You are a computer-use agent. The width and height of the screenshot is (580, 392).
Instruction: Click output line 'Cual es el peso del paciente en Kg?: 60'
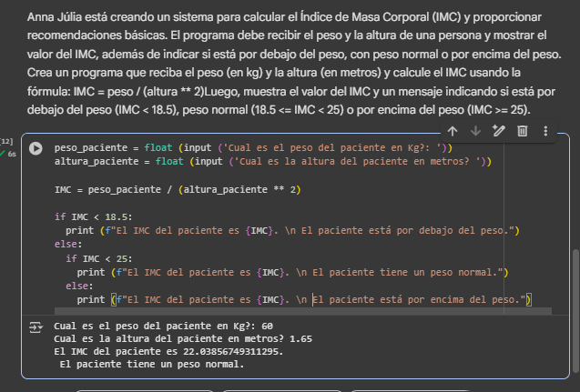(x=164, y=326)
